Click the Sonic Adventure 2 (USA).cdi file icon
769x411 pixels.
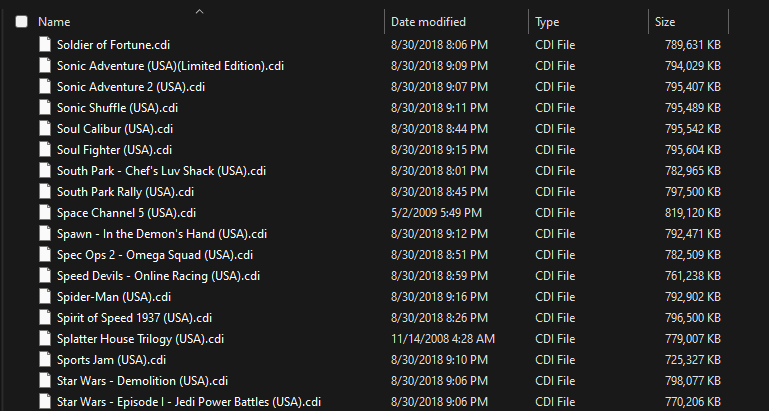point(45,87)
